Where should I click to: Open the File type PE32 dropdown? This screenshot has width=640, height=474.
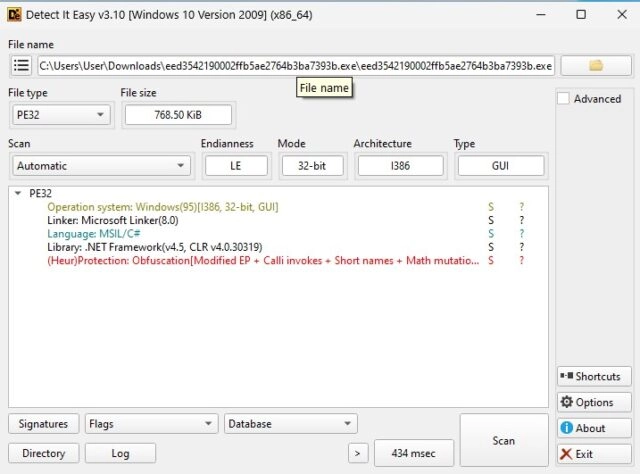[61, 115]
